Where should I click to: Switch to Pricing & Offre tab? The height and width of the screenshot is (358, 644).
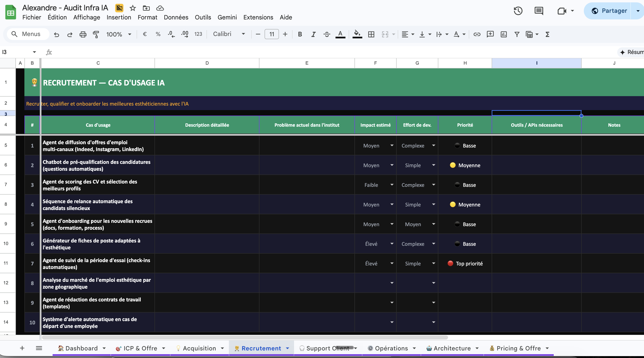(518, 348)
